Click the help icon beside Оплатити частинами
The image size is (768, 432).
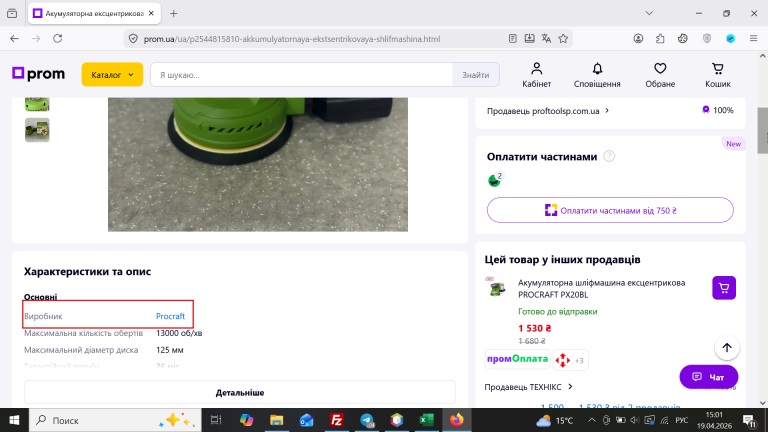click(609, 156)
